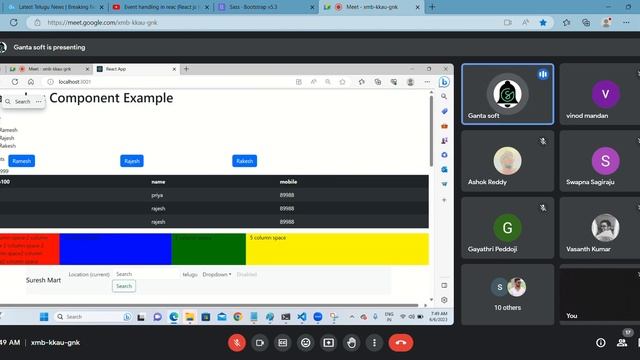Image resolution: width=640 pixels, height=360 pixels.
Task: Open Read aloud icon in the address bar
Action: coord(525,22)
